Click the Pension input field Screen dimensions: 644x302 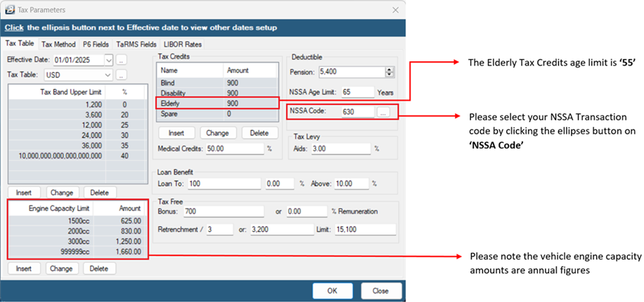[351, 72]
